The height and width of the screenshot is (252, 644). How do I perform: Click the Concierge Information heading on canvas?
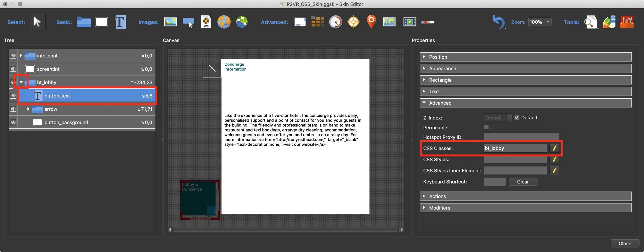235,67
